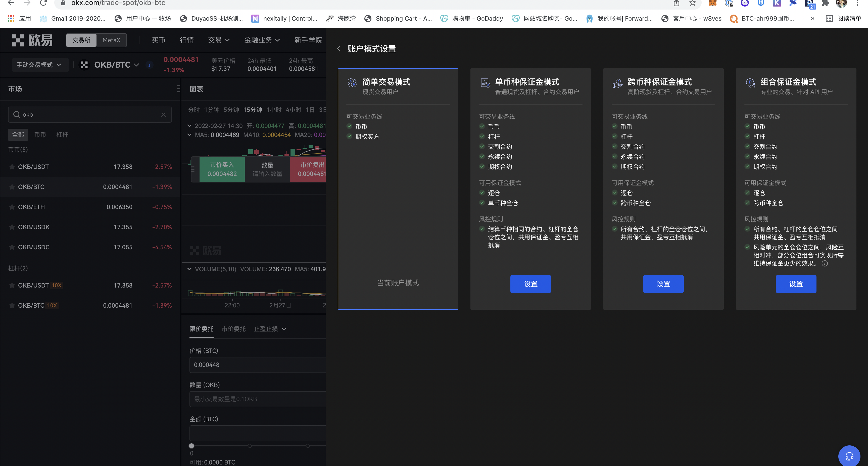Click the back arrow beside 账户模式设置

pyautogui.click(x=339, y=49)
